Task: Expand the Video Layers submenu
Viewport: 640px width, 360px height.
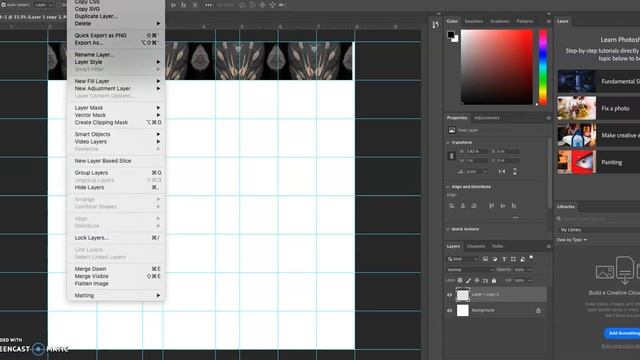Action: [116, 141]
